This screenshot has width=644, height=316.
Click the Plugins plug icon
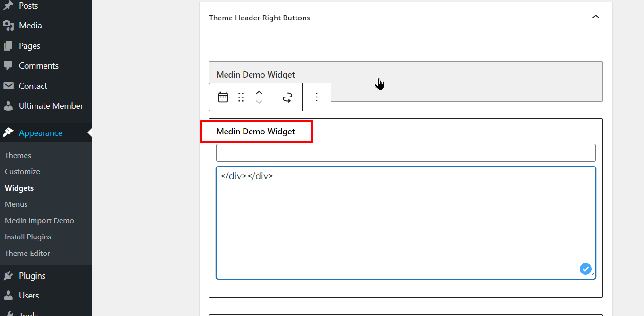9,276
